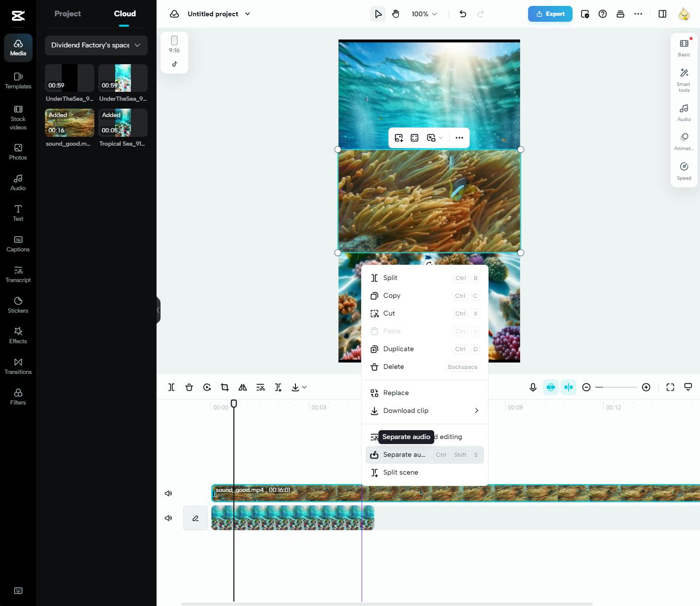Image resolution: width=700 pixels, height=606 pixels.
Task: Choose Duplicate from context menu
Action: (425, 349)
